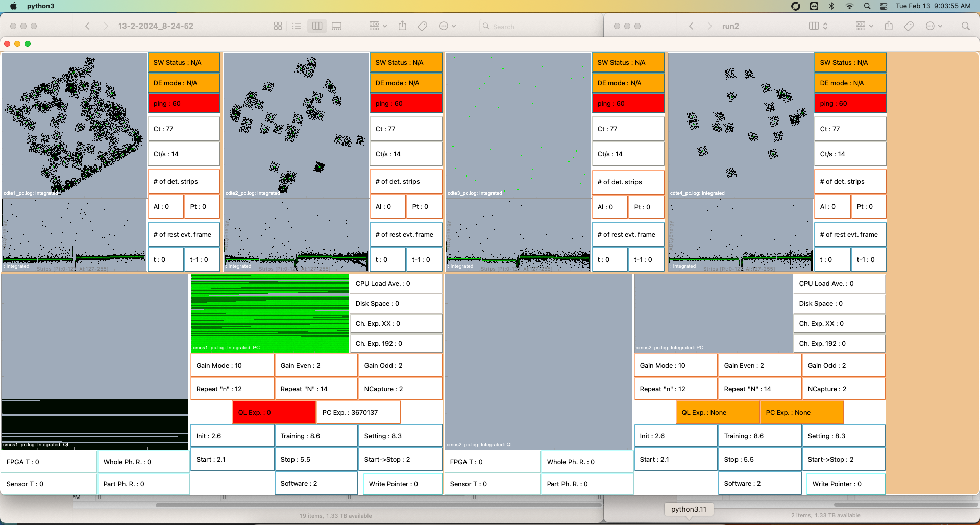Open Control Center in the menu bar
Viewport: 980px width, 525px height.
[884, 6]
